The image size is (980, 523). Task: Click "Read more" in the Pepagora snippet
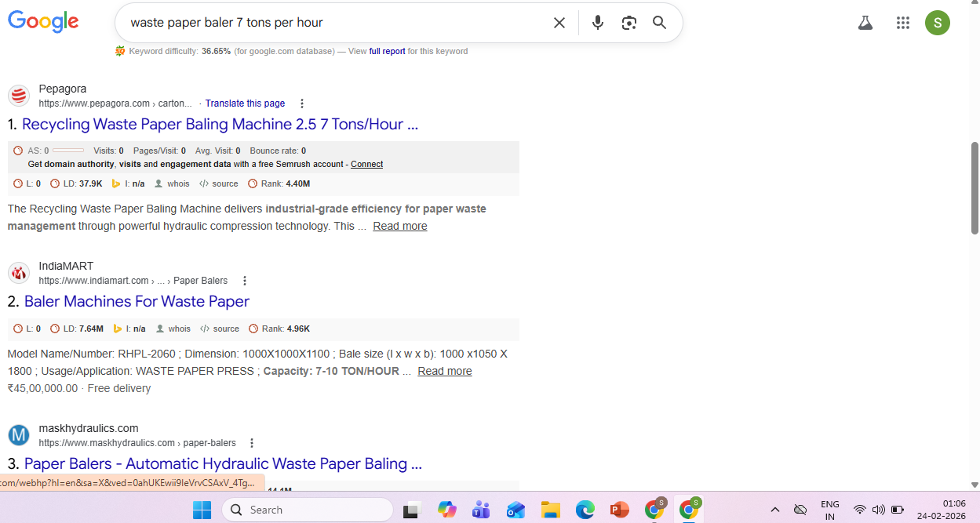(400, 226)
